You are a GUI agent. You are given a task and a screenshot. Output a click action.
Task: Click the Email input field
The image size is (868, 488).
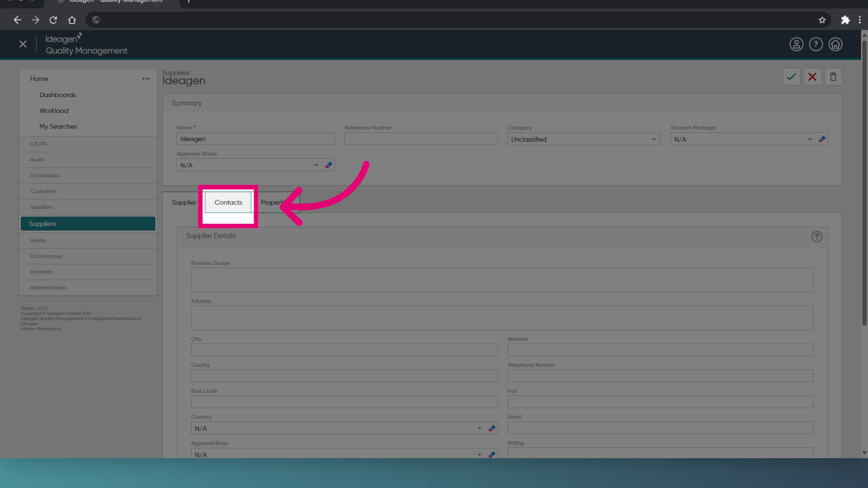[660, 428]
